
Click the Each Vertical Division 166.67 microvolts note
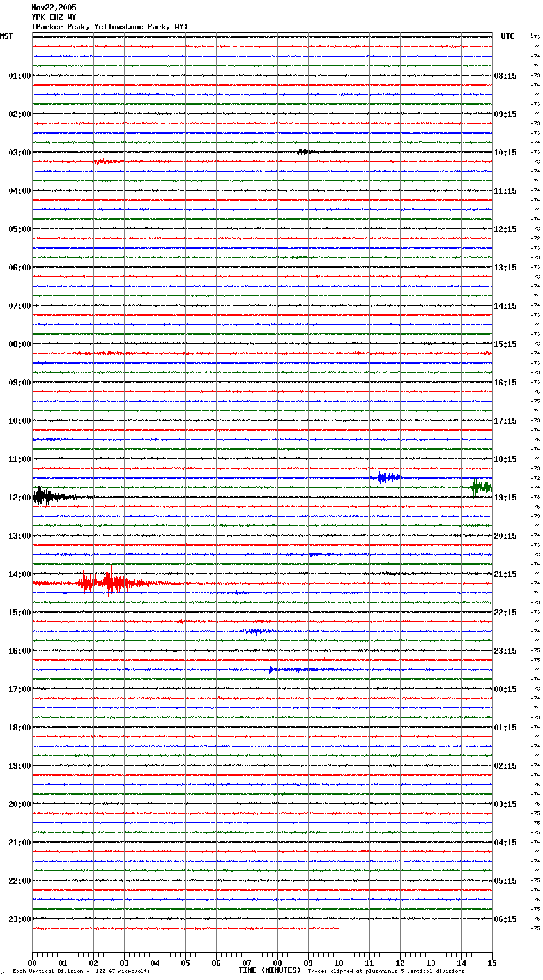coord(81,972)
